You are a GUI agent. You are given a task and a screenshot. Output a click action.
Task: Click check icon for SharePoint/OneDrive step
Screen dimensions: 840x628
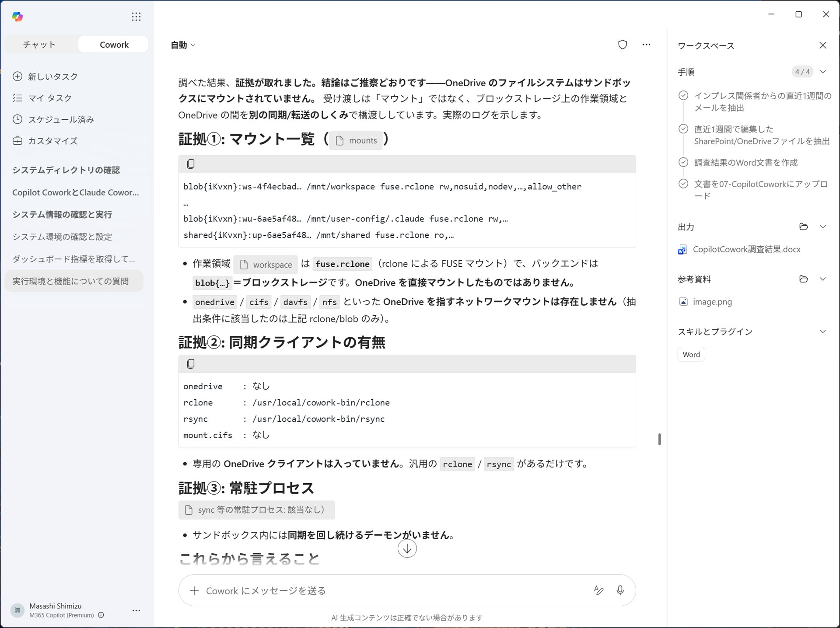coord(683,129)
